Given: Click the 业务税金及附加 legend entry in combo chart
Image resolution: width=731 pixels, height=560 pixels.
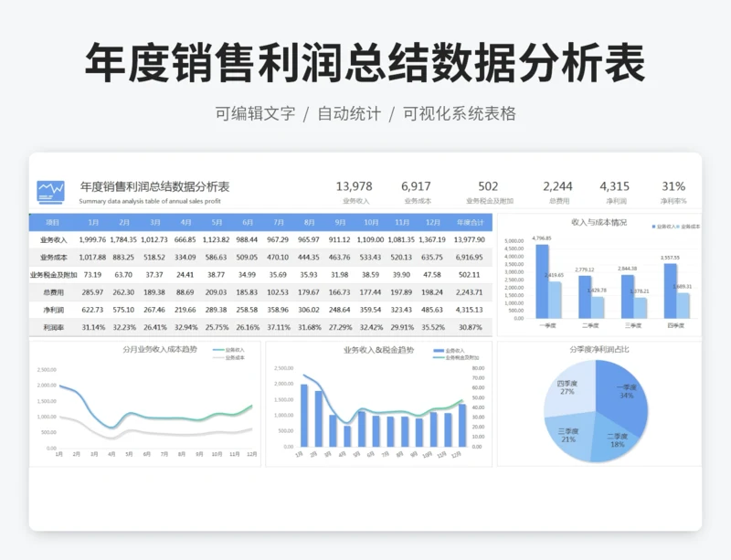Looking at the screenshot, I should tap(456, 357).
